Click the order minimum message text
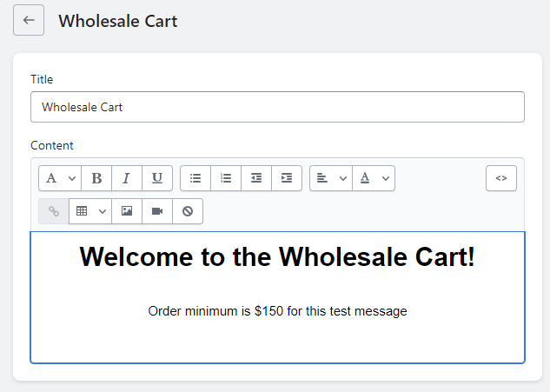Screen dimensions: 550x392 277,311
